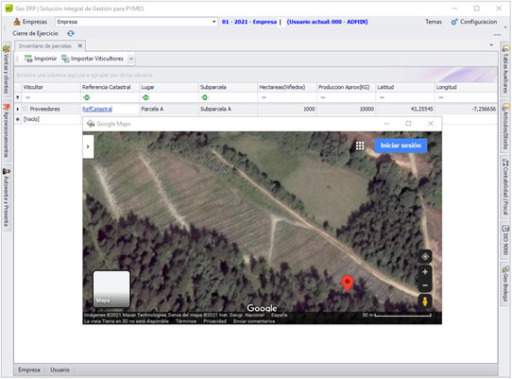Sort by Viticultor column header
Viewport: 512px width, 379px height.
[x=51, y=87]
